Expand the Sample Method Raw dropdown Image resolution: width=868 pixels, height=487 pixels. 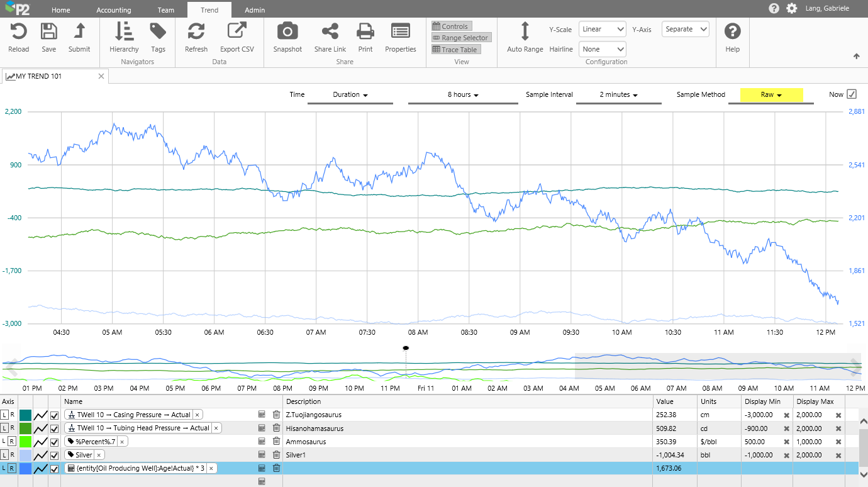pyautogui.click(x=771, y=95)
